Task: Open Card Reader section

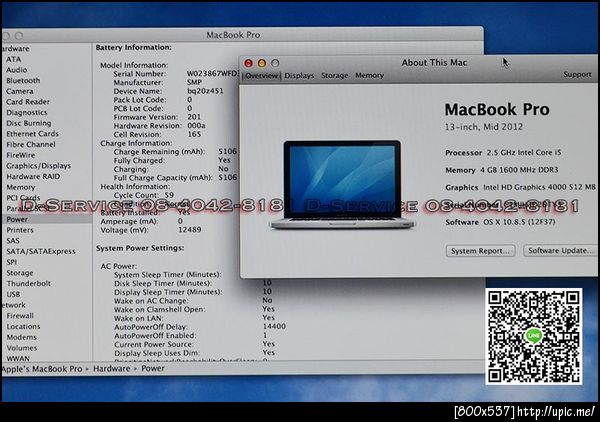Action: pyautogui.click(x=28, y=102)
